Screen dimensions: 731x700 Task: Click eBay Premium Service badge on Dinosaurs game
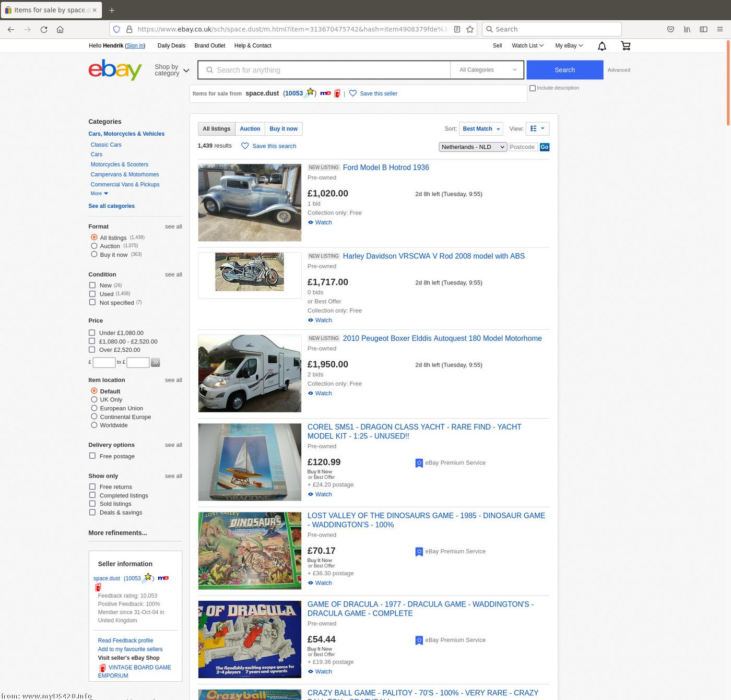tap(419, 552)
